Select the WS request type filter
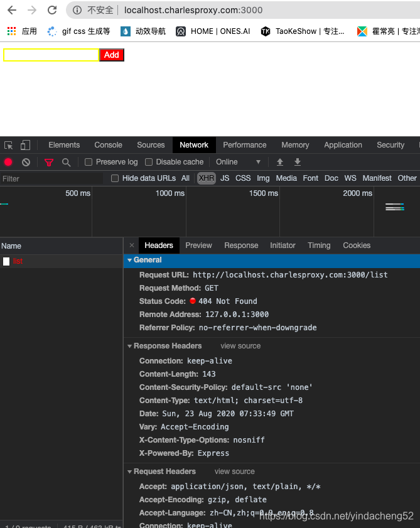This screenshot has width=420, height=528. (x=350, y=178)
